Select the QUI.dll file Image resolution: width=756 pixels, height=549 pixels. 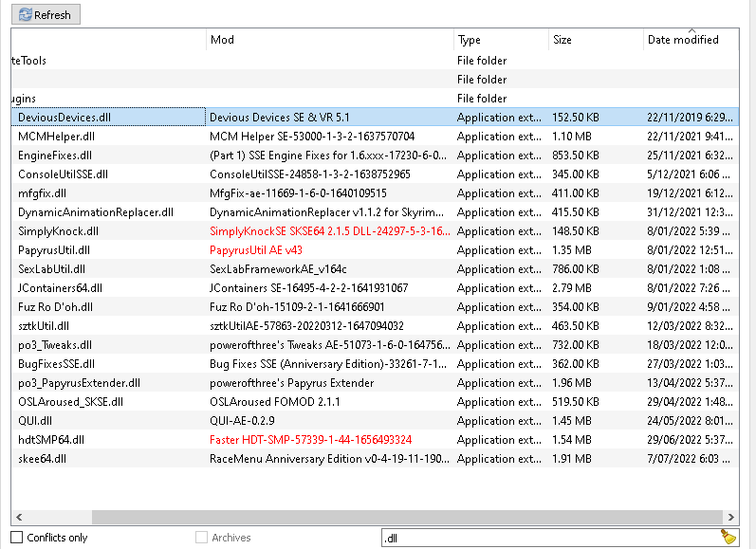tap(35, 421)
